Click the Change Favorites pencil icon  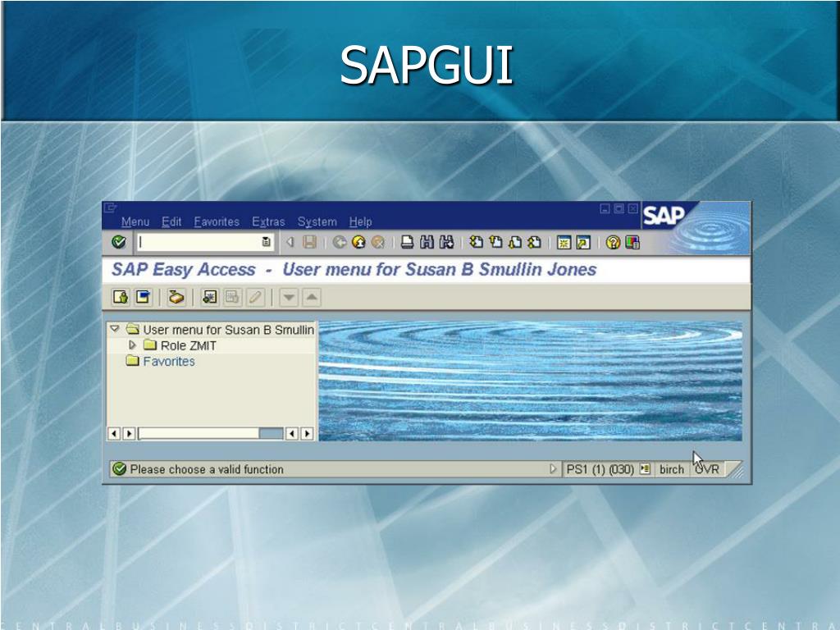(256, 297)
